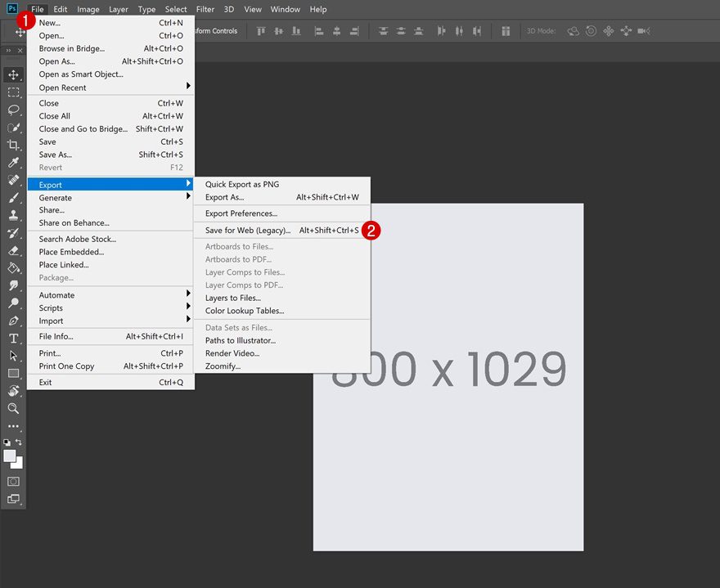Select the Clone Stamp tool

point(13,215)
